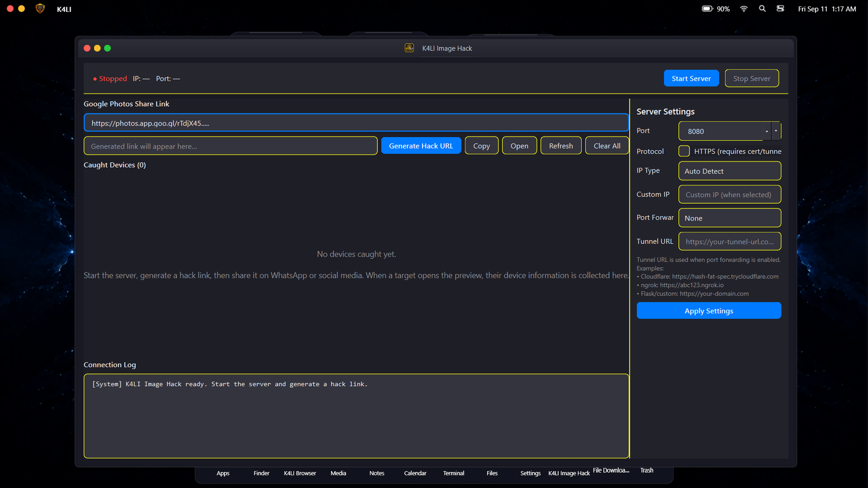Open Notes from the dock
The width and height of the screenshot is (868, 488).
click(x=377, y=473)
